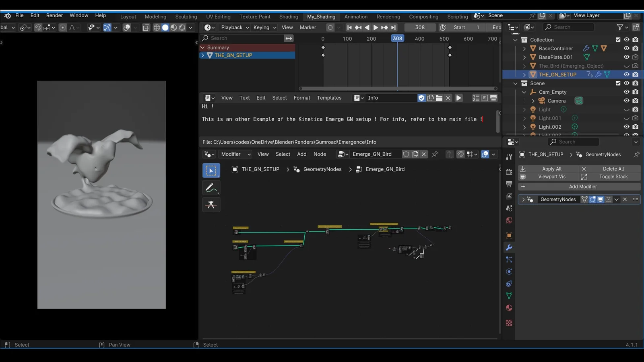644x362 pixels.
Task: Collapse the GeometryNodes modifier panel
Action: click(523, 199)
